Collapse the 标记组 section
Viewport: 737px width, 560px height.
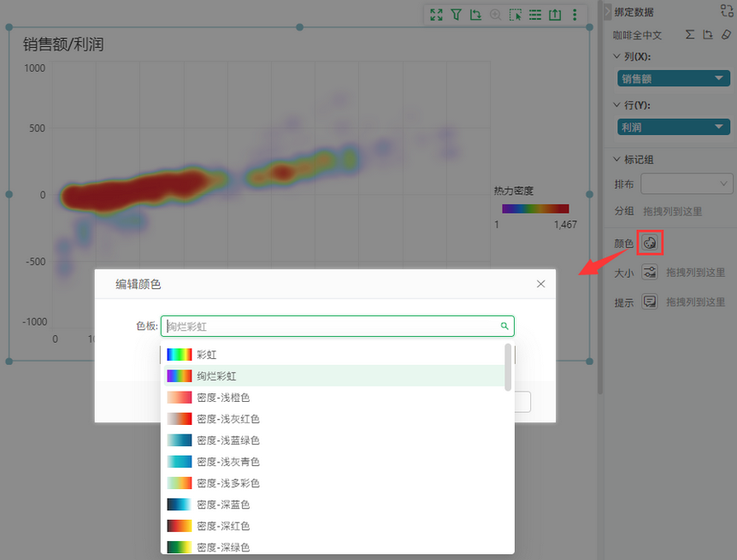[x=617, y=159]
